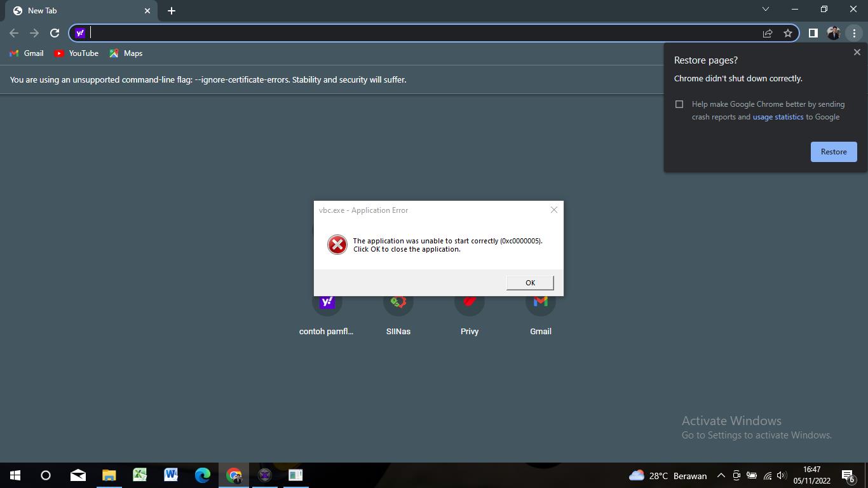Viewport: 868px width, 488px height.
Task: Click the Restore button
Action: pos(833,152)
